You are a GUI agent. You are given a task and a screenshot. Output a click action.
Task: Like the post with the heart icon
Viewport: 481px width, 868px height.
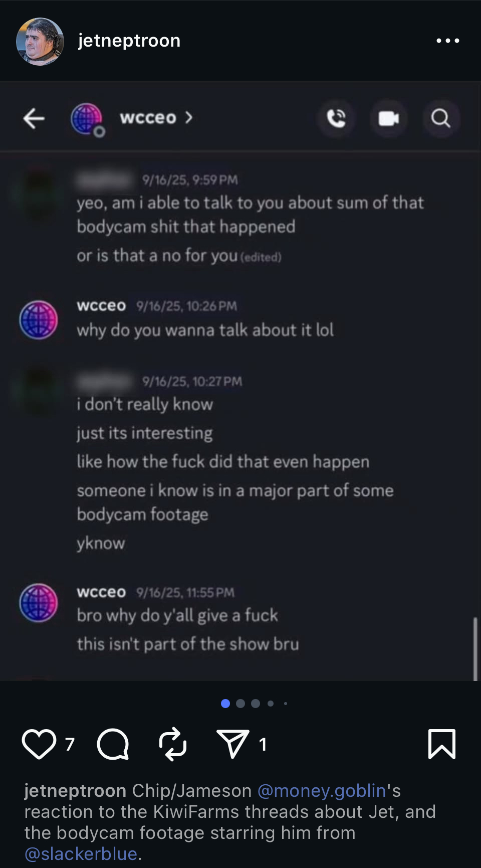[x=39, y=744]
